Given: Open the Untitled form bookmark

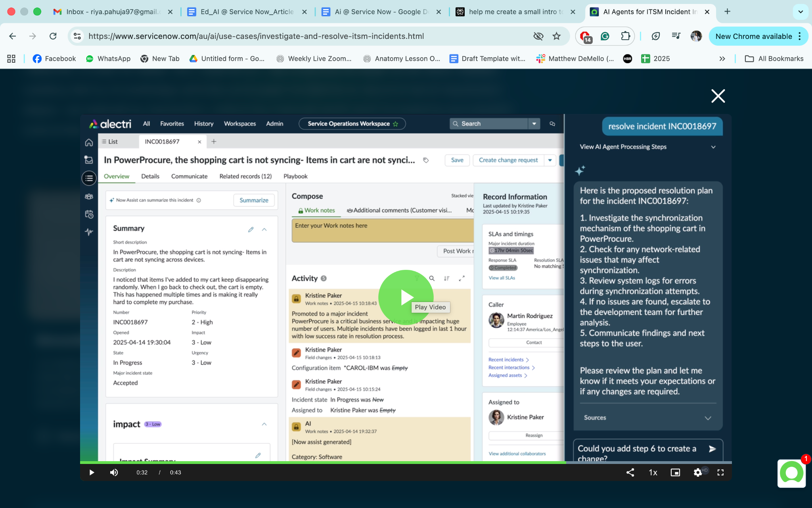Looking at the screenshot, I should point(227,59).
